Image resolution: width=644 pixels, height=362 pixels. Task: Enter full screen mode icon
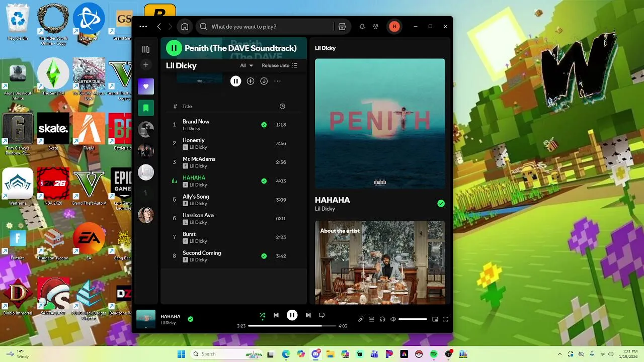tap(445, 319)
